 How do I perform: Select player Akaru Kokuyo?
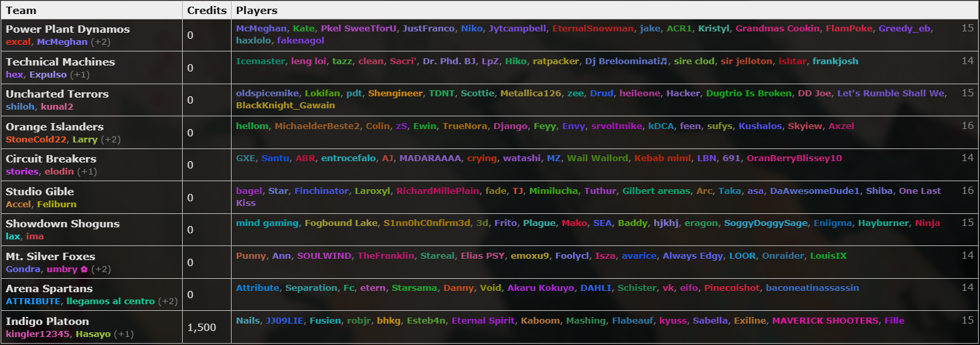pos(541,287)
